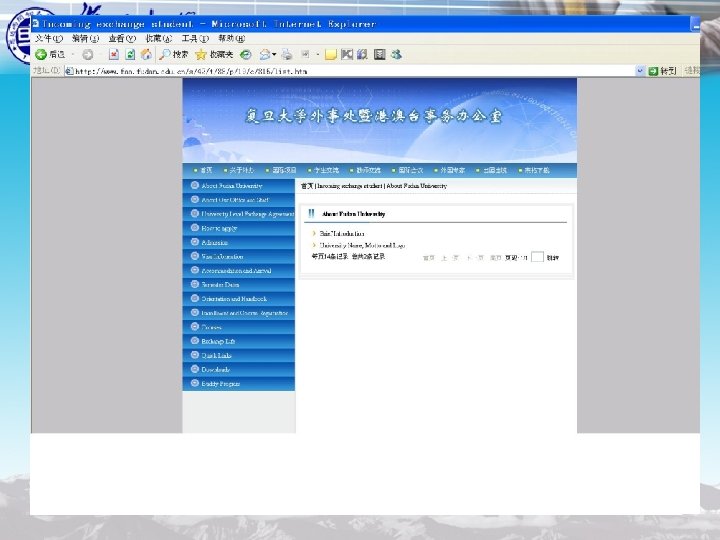Open Accommodation and Arrival sidebar link

(x=236, y=271)
